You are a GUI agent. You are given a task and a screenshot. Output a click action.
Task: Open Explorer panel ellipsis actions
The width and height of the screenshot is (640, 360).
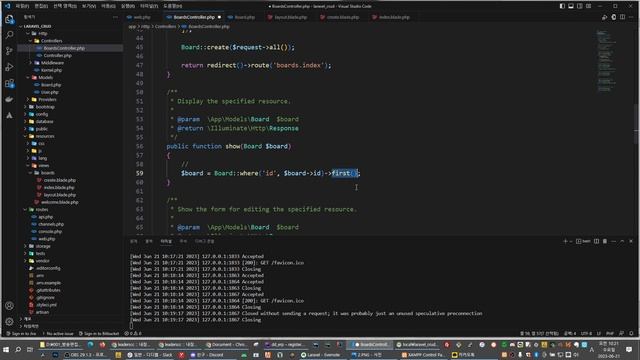(x=115, y=17)
